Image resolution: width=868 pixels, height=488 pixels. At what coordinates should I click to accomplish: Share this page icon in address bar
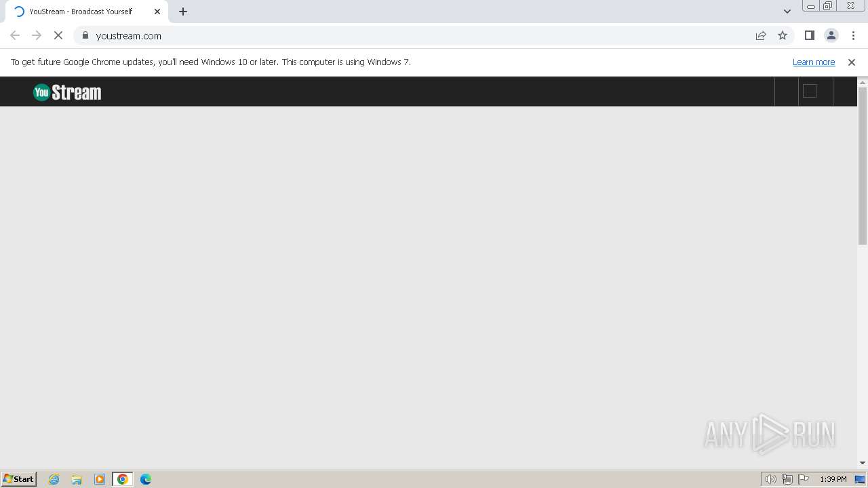(761, 35)
